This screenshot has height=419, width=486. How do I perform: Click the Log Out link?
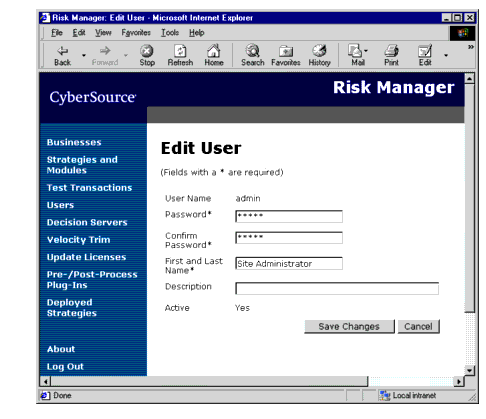[x=65, y=366]
